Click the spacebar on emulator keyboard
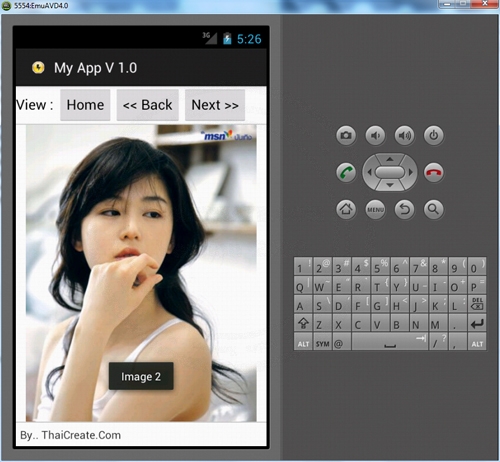Image resolution: width=500 pixels, height=462 pixels. click(x=390, y=342)
